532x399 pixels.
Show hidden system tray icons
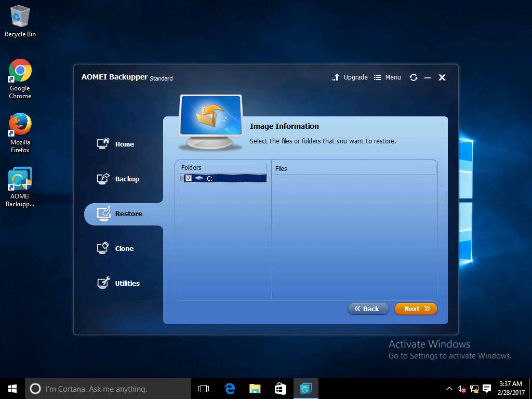(x=449, y=389)
